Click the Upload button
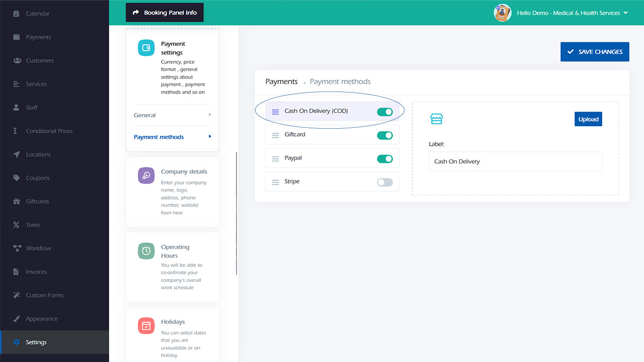The height and width of the screenshot is (362, 644). (x=588, y=119)
